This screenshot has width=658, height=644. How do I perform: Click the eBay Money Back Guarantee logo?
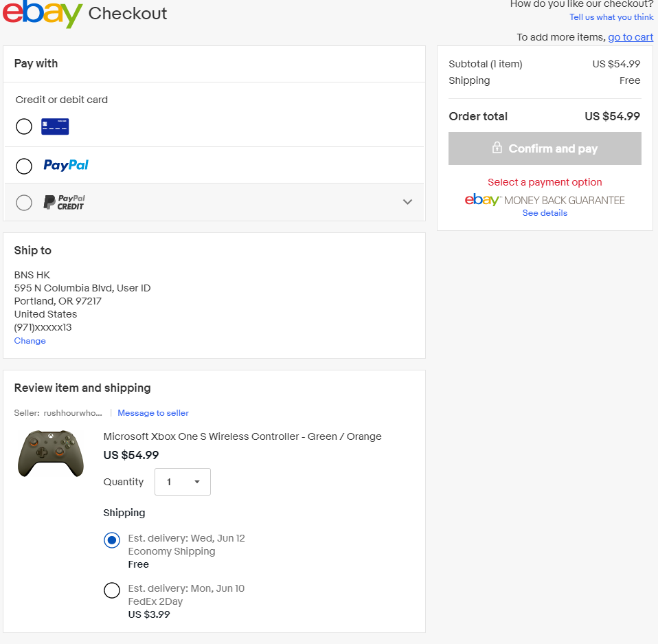[545, 200]
